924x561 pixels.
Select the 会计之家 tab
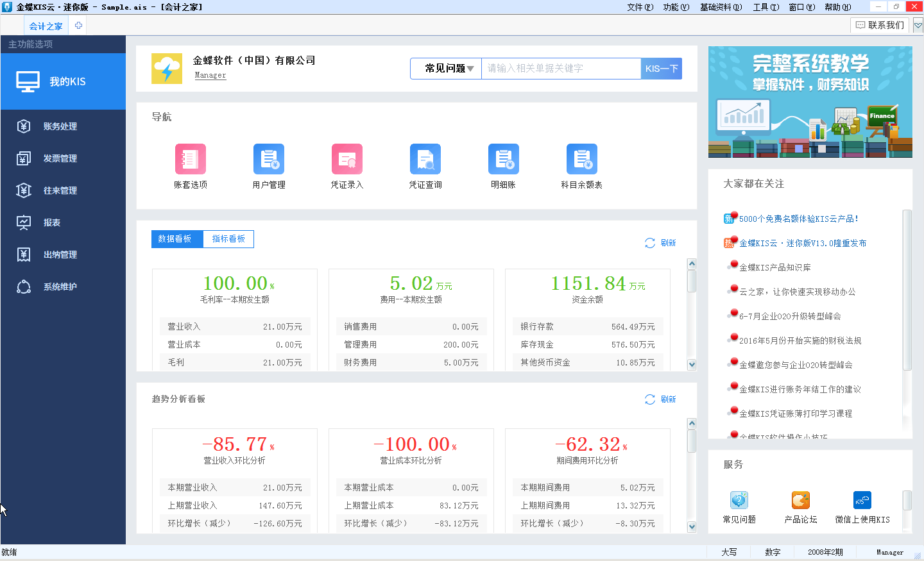click(46, 26)
